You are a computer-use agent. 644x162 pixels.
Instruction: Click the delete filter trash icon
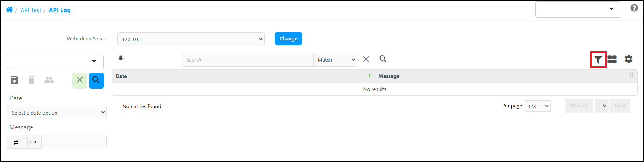[32, 80]
